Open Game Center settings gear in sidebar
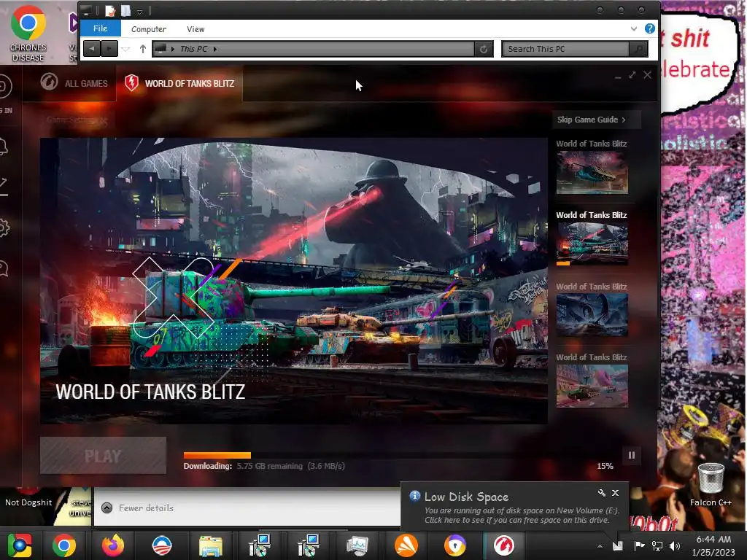The height and width of the screenshot is (560, 747). pyautogui.click(x=4, y=227)
